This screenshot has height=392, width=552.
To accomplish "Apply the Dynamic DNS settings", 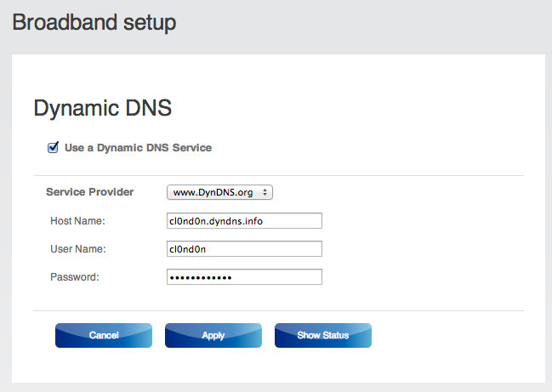I will click(x=213, y=335).
